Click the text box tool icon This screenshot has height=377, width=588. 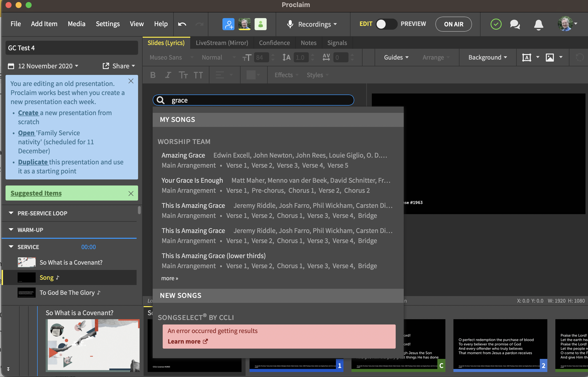click(x=526, y=58)
